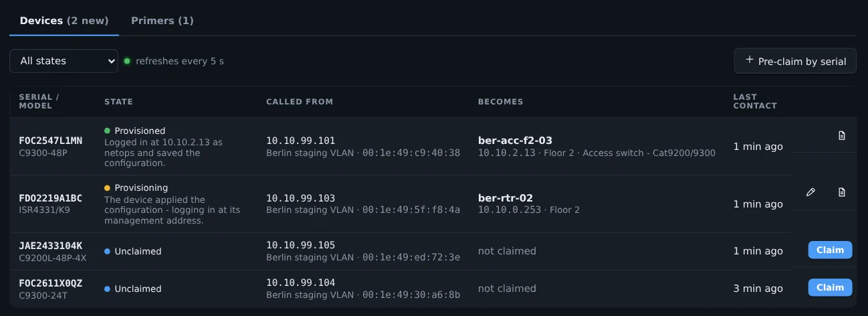
Task: Open the log document icon for FOC2547L1MN
Action: [841, 135]
